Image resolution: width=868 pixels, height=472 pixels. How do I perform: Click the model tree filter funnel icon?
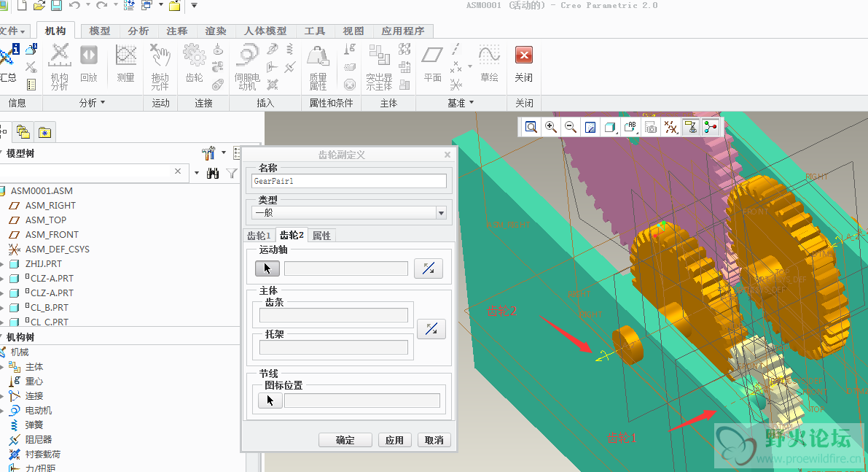[232, 174]
